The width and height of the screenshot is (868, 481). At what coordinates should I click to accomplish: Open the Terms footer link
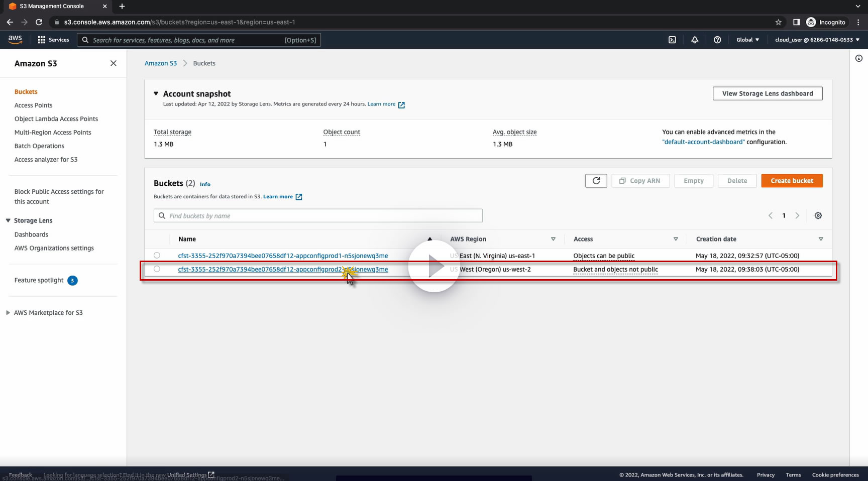click(794, 475)
